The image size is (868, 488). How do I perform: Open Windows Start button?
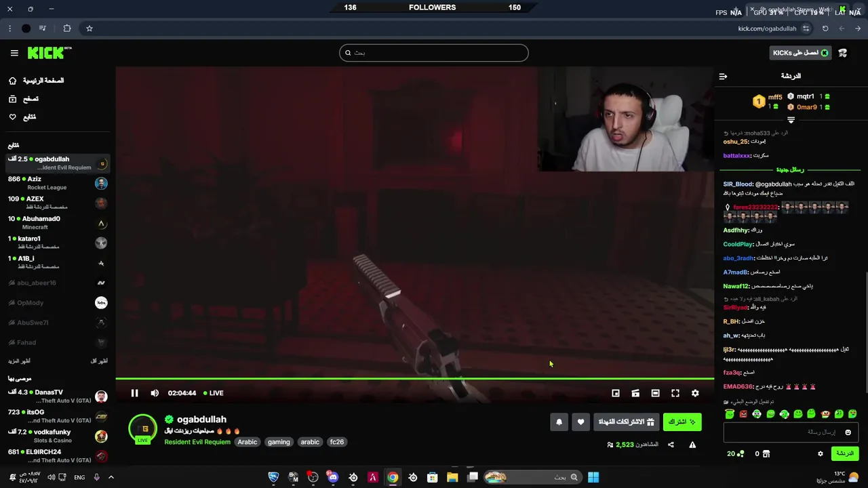(x=593, y=477)
